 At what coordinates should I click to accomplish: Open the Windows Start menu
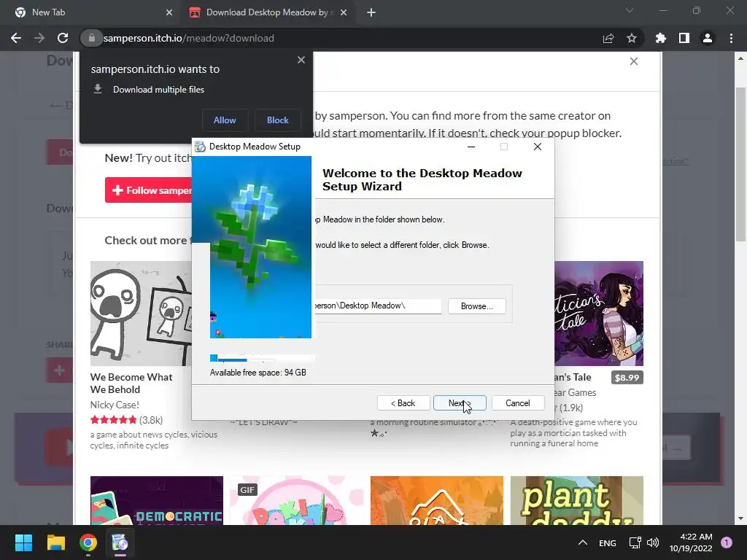click(x=23, y=542)
